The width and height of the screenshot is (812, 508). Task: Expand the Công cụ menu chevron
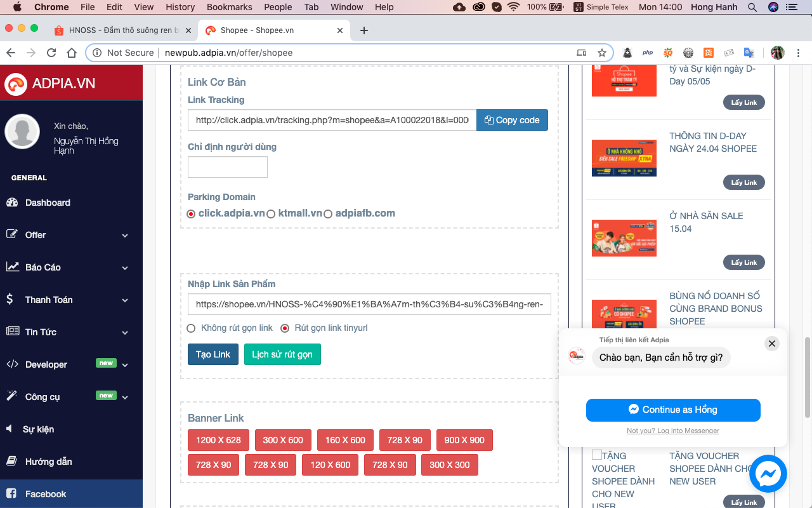coord(125,398)
